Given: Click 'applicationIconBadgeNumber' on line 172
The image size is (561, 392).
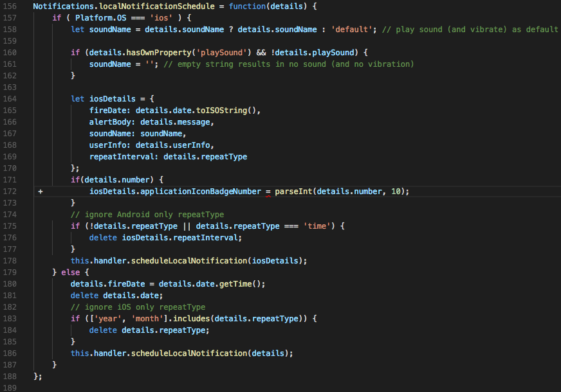Looking at the screenshot, I should tap(201, 192).
